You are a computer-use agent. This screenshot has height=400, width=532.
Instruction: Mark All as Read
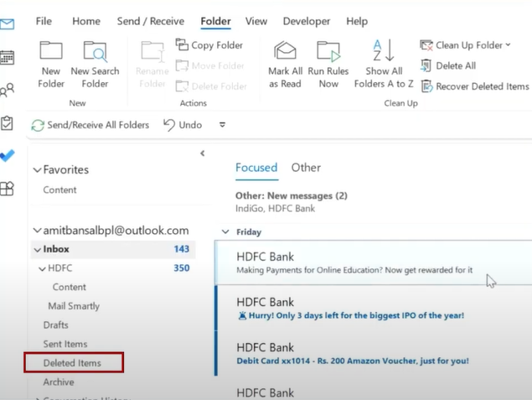(x=285, y=65)
